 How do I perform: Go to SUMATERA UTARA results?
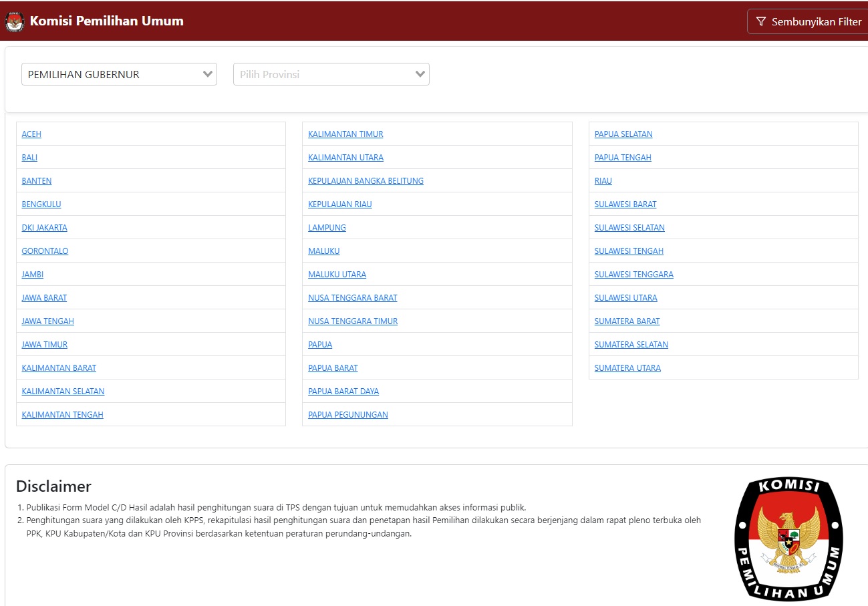pyautogui.click(x=627, y=368)
